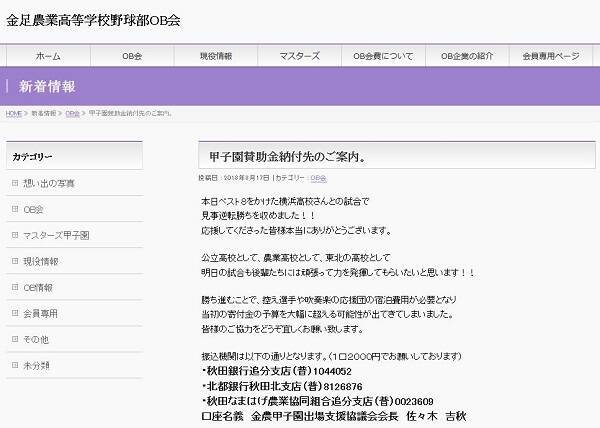Click the OB会 link in the breadcrumb
The image size is (600, 428).
73,114
